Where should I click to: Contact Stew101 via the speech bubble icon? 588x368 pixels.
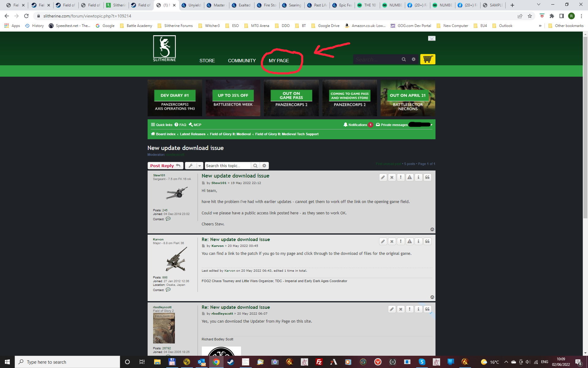(x=168, y=219)
